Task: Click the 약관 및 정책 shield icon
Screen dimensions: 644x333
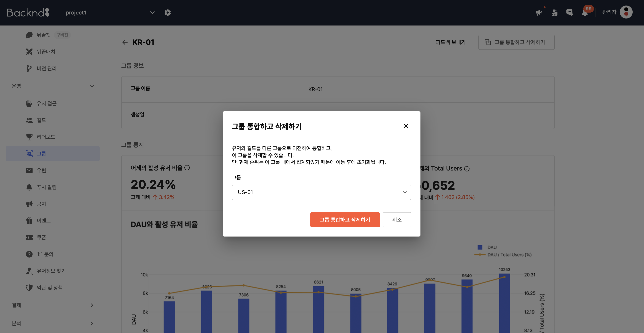Action: (29, 288)
